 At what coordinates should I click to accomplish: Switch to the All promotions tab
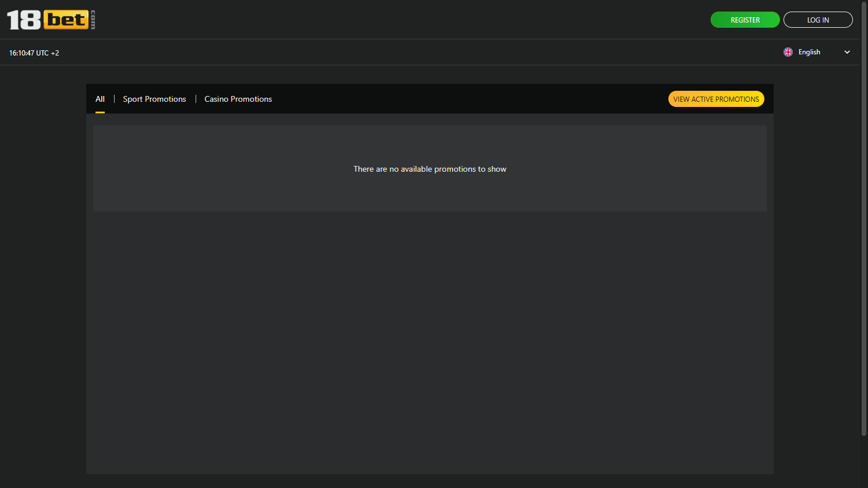tap(100, 99)
